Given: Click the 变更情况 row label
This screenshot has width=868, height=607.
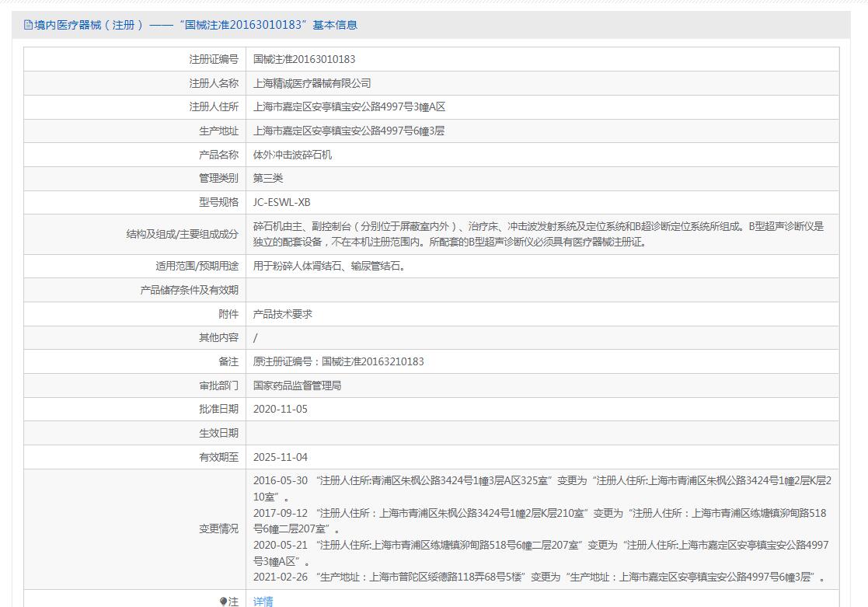Looking at the screenshot, I should [218, 529].
